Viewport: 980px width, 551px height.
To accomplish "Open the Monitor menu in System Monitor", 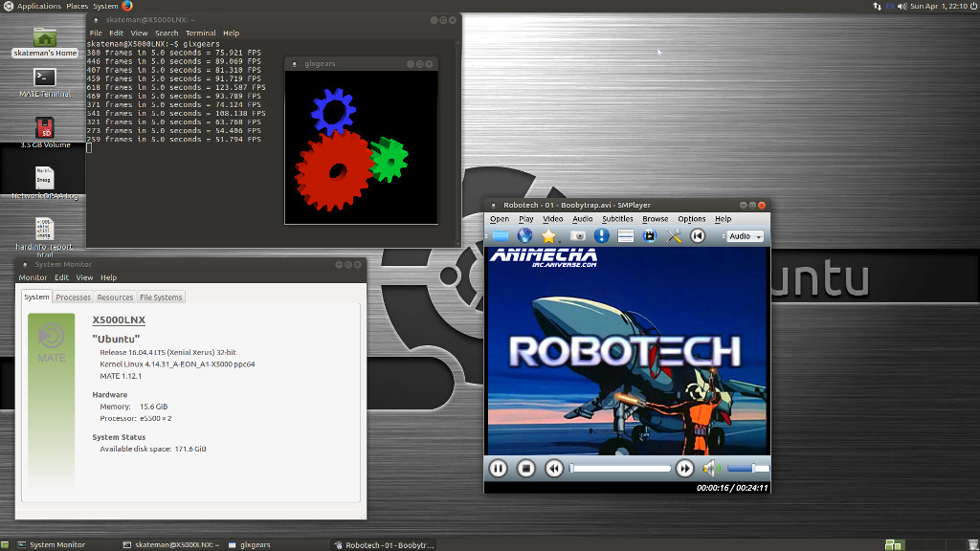I will (33, 277).
